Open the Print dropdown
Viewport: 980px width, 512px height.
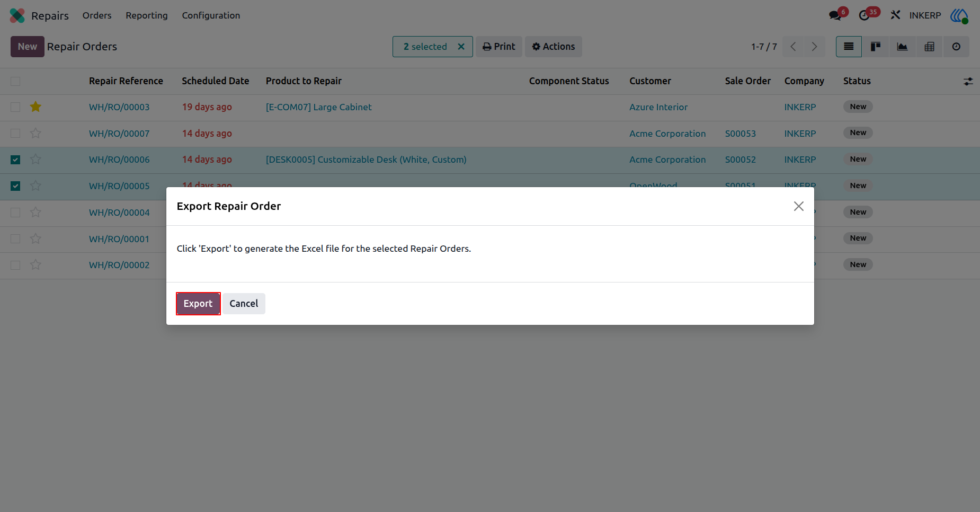[x=499, y=47]
